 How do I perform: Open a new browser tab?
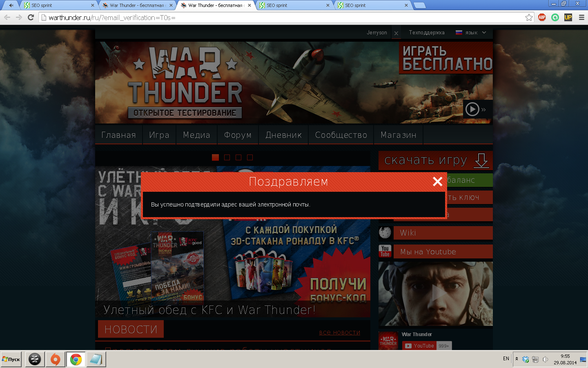coord(419,5)
